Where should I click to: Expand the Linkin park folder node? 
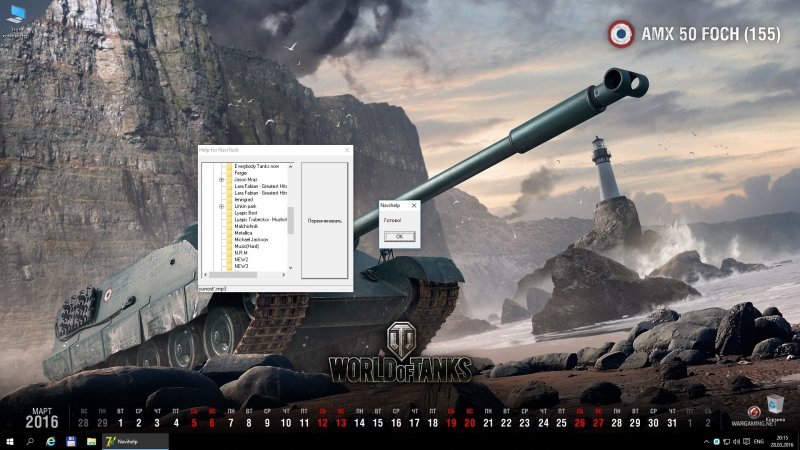[x=221, y=206]
